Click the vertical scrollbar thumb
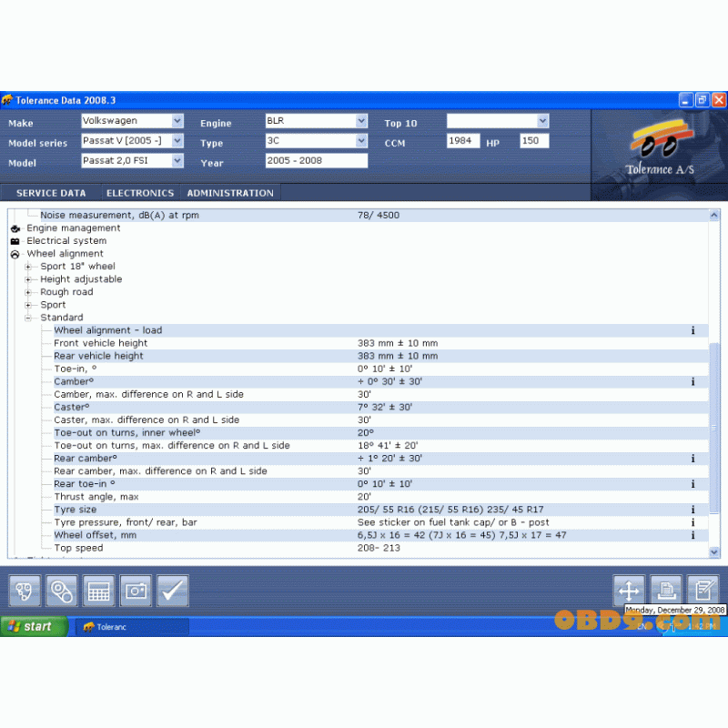 point(714,428)
